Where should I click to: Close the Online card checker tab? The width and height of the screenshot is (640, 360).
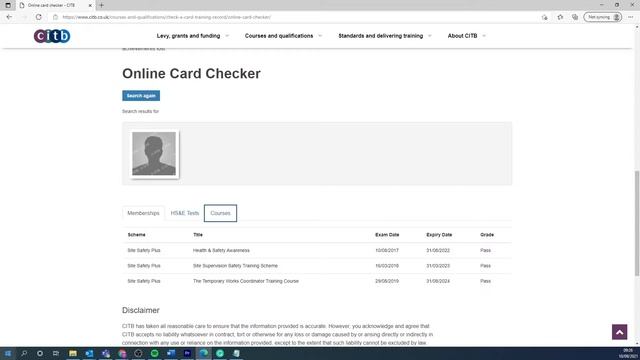pos(90,5)
